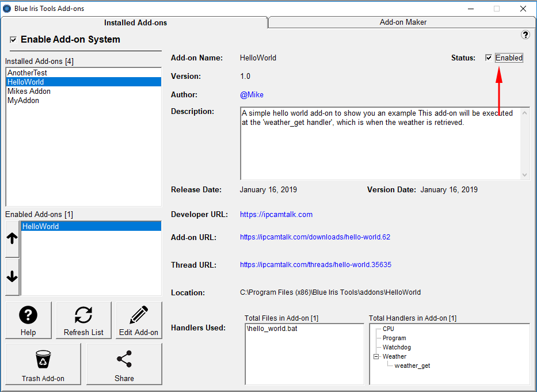Click the Trash Add-on button
This screenshot has width=537, height=392.
tap(43, 364)
